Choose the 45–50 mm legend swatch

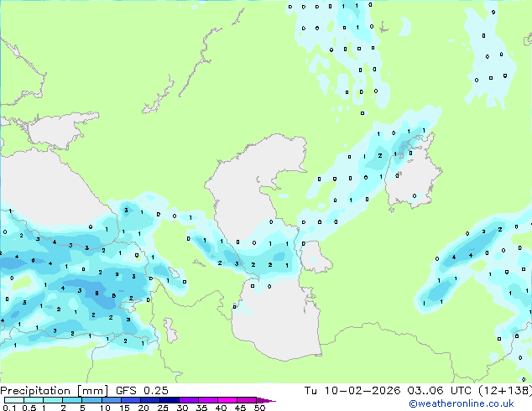click(247, 400)
